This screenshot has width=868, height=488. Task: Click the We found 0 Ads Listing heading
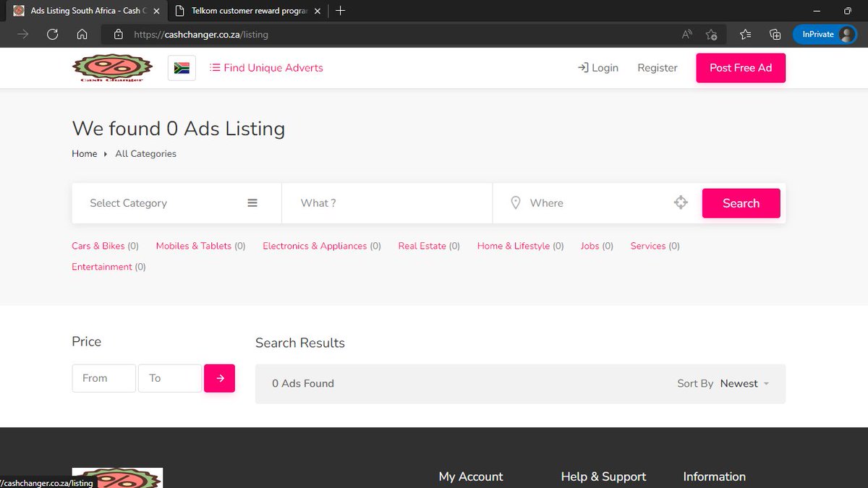[x=179, y=129]
